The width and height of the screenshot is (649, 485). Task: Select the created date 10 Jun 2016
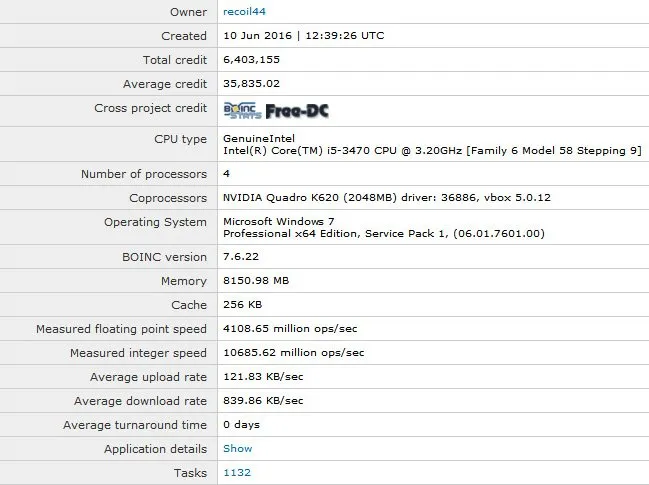(x=257, y=36)
